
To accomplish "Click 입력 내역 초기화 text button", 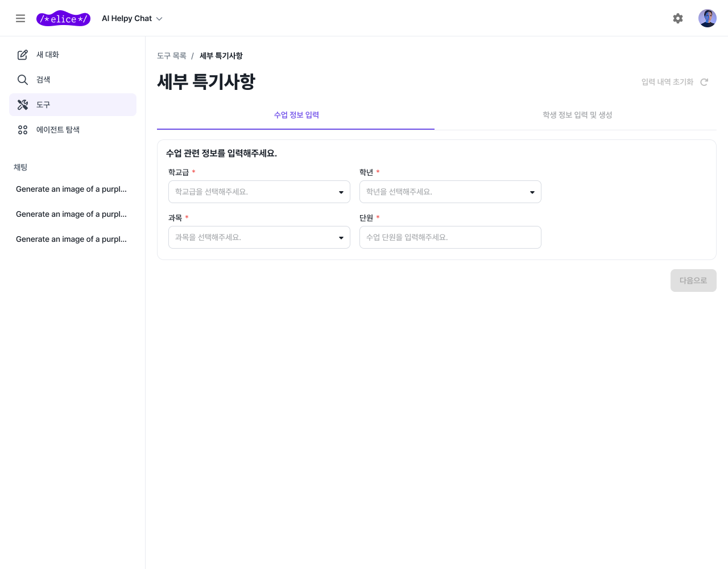I will tap(667, 82).
